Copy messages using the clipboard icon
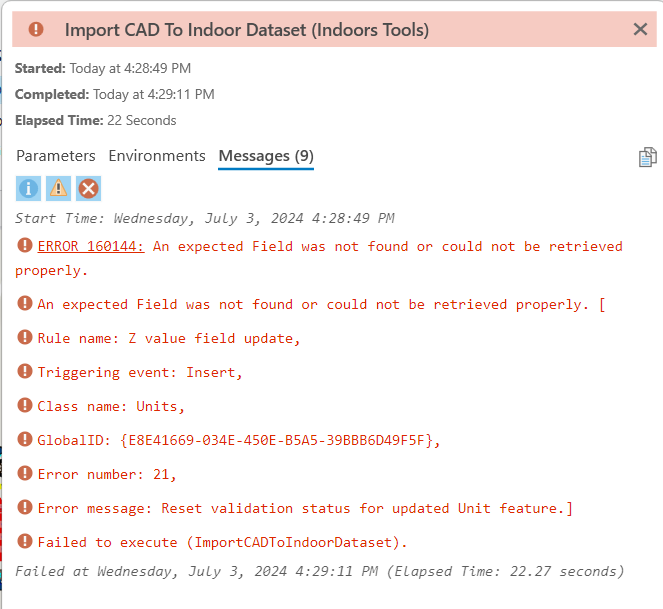663x609 pixels. (647, 157)
